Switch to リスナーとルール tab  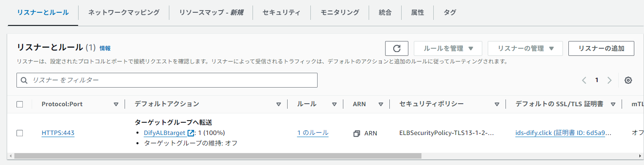(x=43, y=12)
